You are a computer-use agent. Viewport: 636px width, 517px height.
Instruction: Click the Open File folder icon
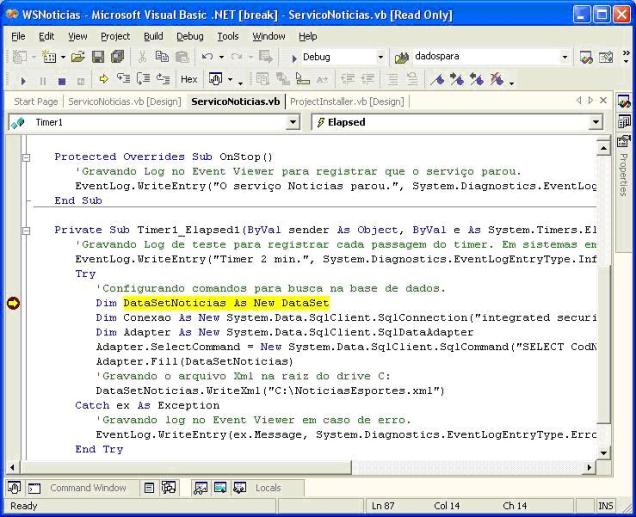pyautogui.click(x=78, y=57)
